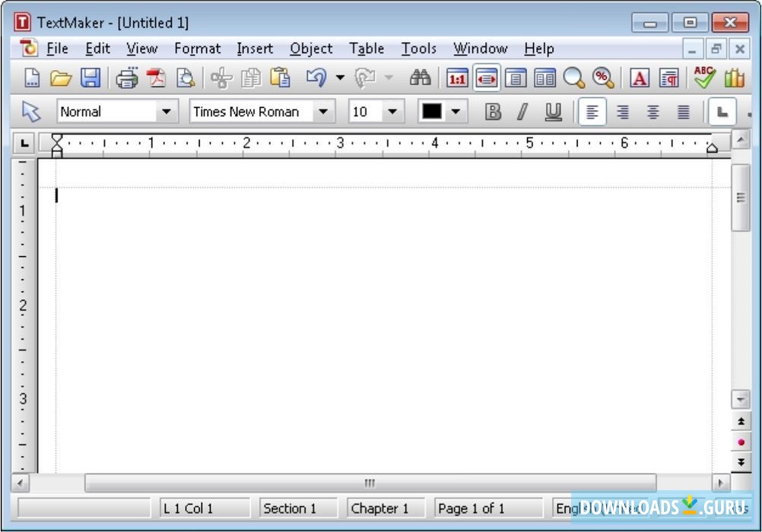Open the redo history dropdown arrow
Viewport: 762px width, 532px height.
click(x=389, y=78)
